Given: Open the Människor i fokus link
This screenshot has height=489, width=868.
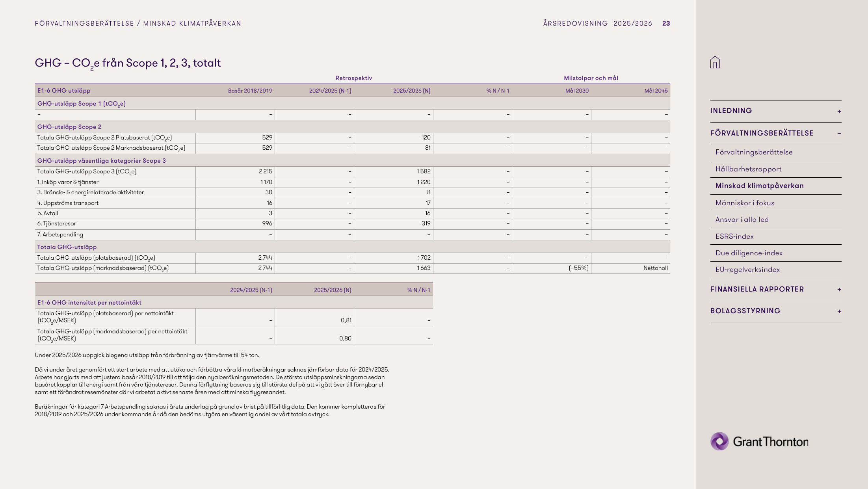Looking at the screenshot, I should pyautogui.click(x=745, y=203).
